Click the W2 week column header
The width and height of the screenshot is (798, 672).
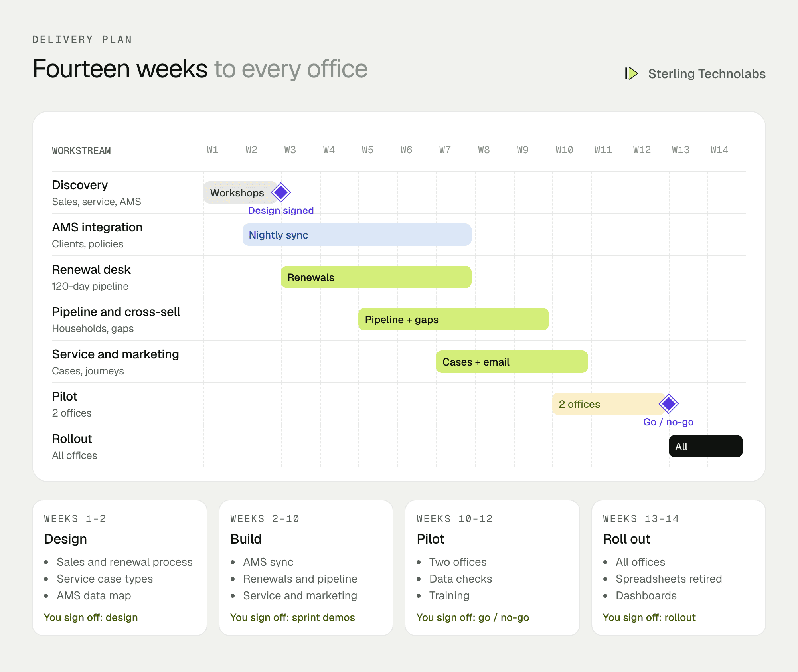point(251,150)
